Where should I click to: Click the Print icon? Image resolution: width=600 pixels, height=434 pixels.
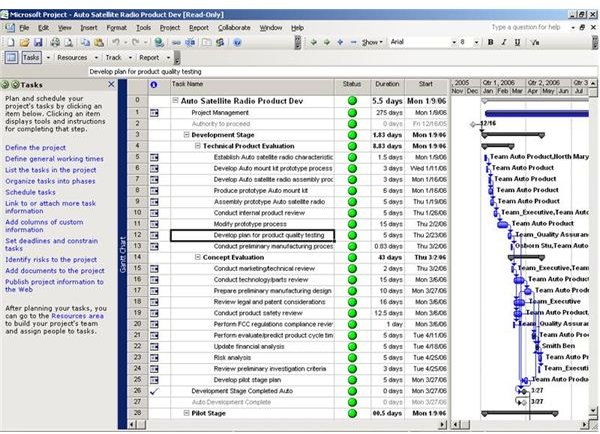(x=55, y=42)
